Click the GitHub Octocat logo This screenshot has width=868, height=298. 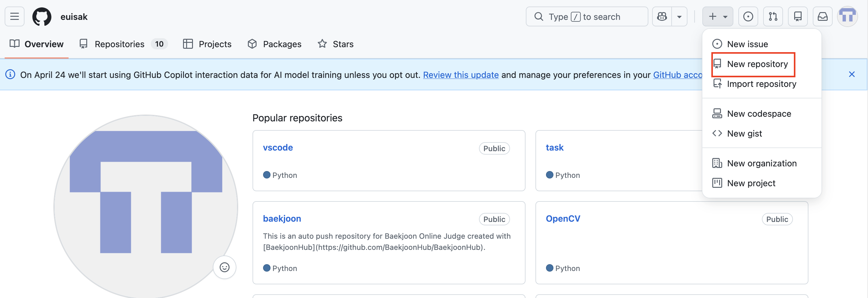(x=42, y=16)
